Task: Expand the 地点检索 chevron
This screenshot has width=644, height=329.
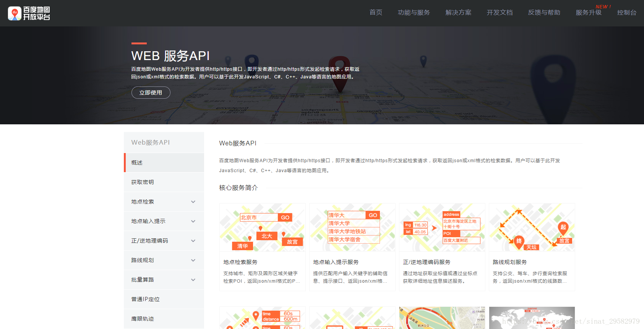Action: [x=193, y=202]
